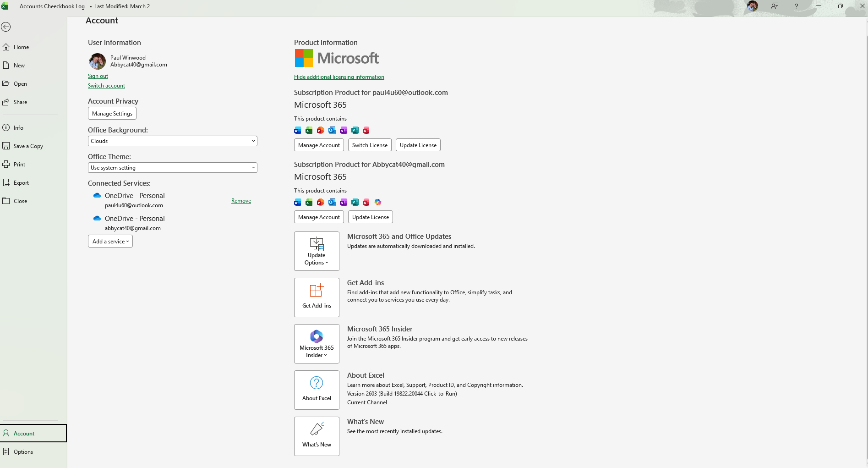Click Excel icon in paul4u60 subscription
The width and height of the screenshot is (868, 468).
[309, 131]
